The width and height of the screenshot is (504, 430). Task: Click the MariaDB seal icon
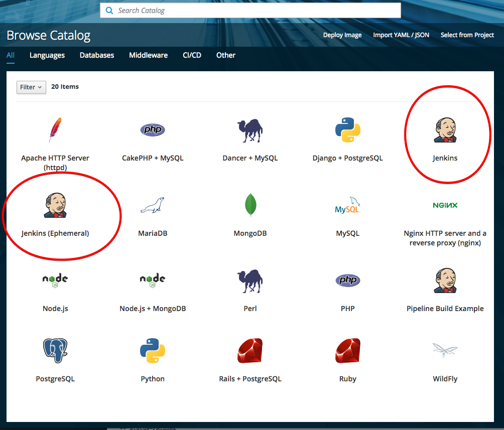[x=153, y=205]
